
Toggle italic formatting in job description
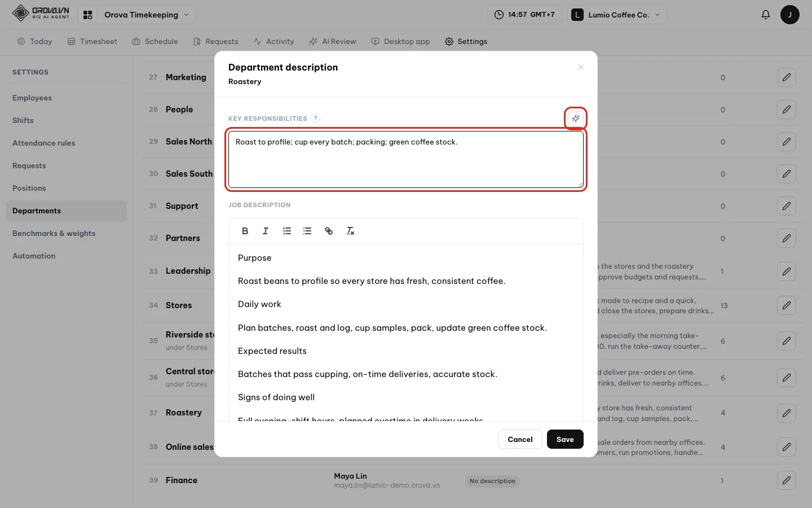(x=266, y=231)
